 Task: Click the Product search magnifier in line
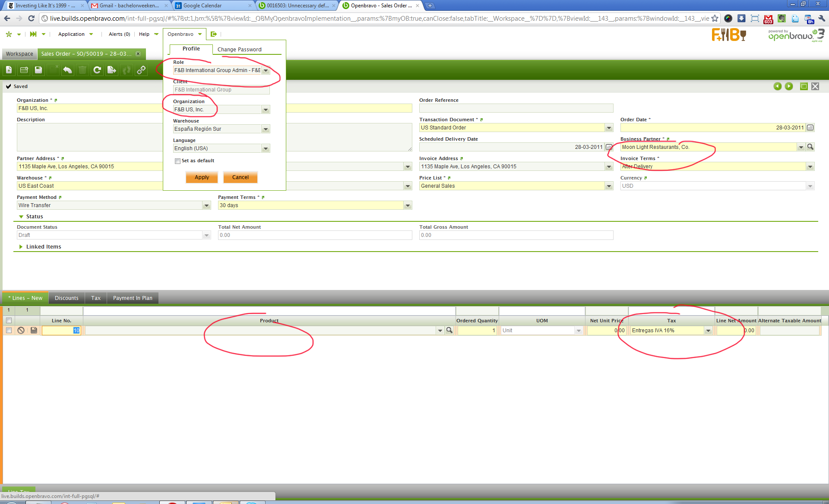(449, 331)
